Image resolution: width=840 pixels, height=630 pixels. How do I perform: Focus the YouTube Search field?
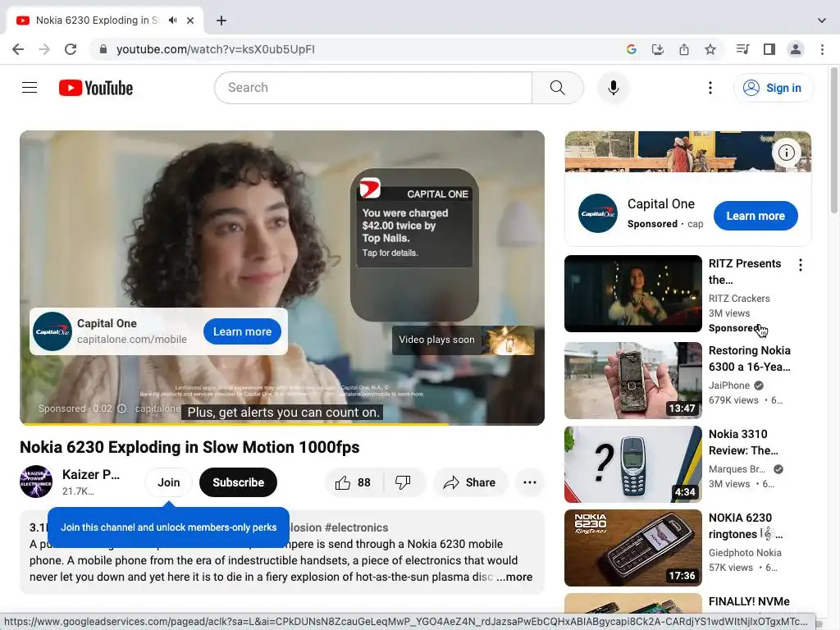373,87
